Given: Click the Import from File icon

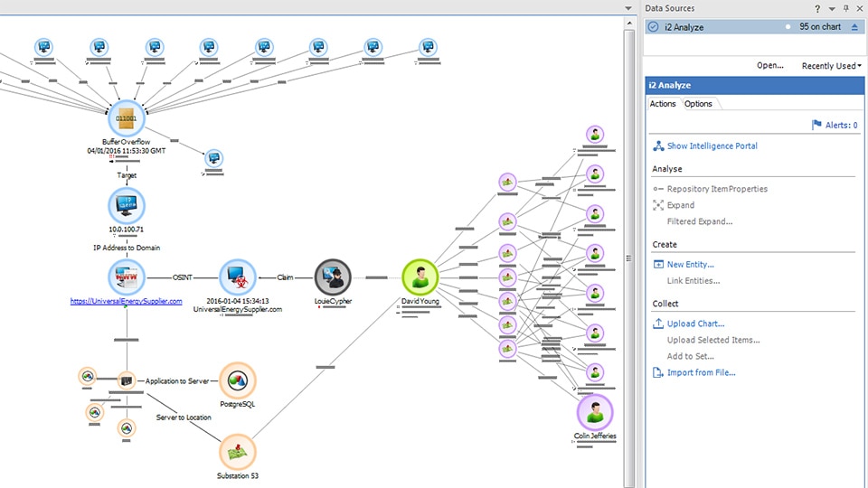Looking at the screenshot, I should 658,372.
